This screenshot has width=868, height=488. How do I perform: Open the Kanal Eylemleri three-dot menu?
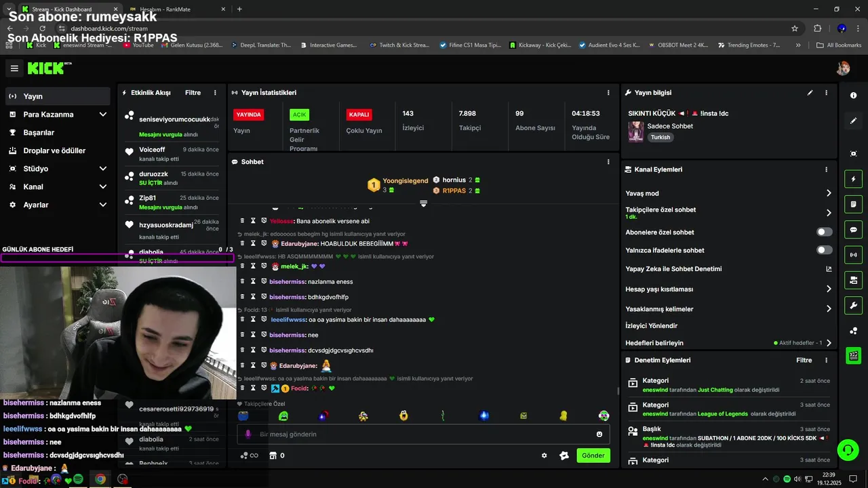826,169
